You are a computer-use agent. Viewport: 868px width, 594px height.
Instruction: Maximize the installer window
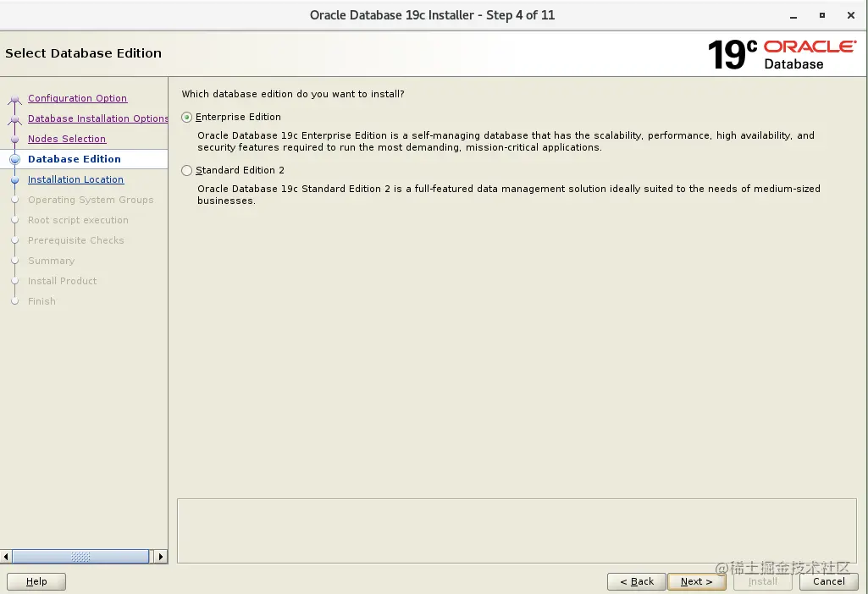coord(822,15)
